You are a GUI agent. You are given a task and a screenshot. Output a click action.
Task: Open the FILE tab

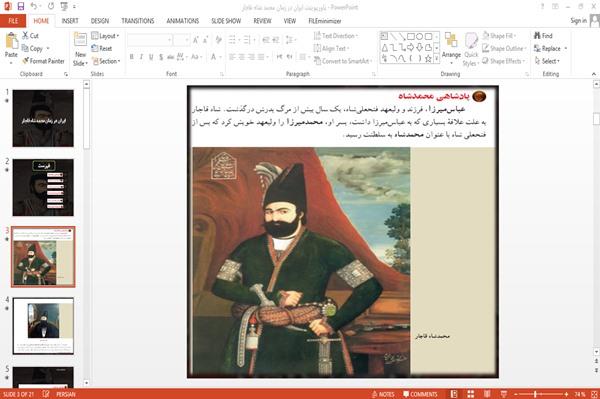click(13, 21)
